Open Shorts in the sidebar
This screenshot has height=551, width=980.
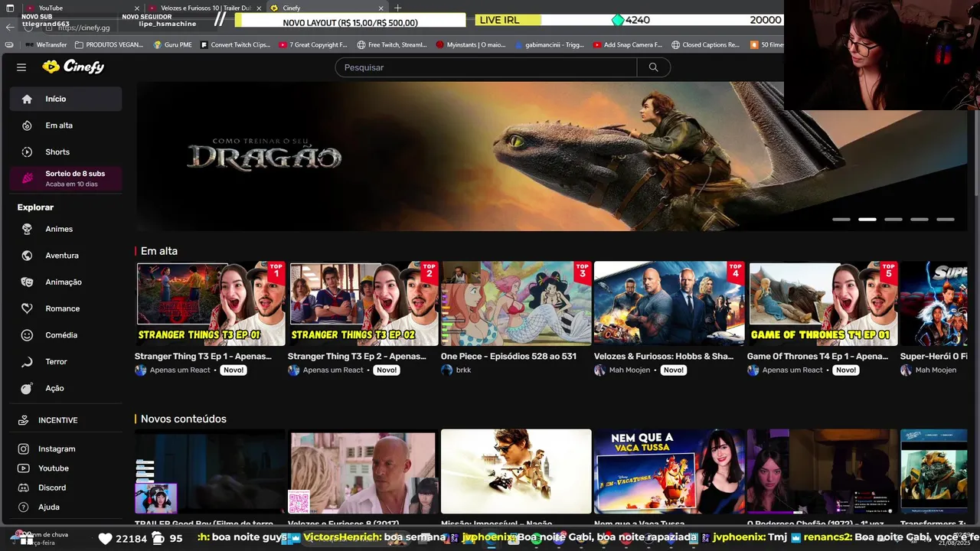(66, 152)
